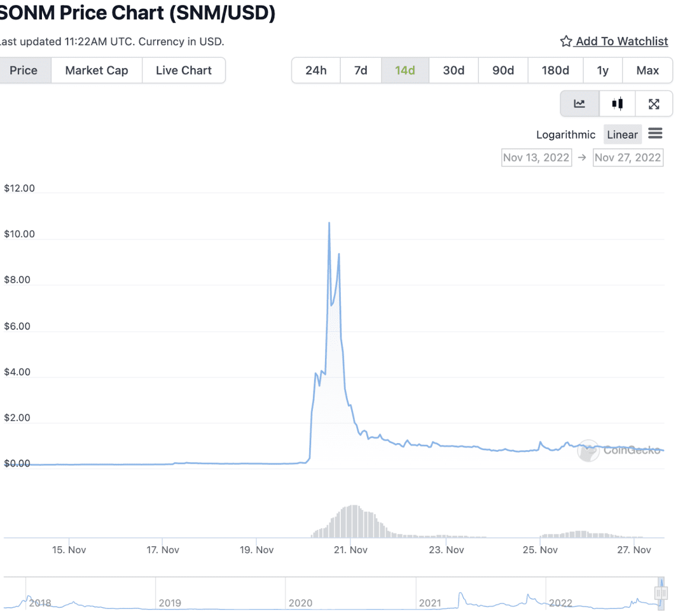Open the Live Chart tab
Image resolution: width=699 pixels, height=616 pixels.
(184, 70)
